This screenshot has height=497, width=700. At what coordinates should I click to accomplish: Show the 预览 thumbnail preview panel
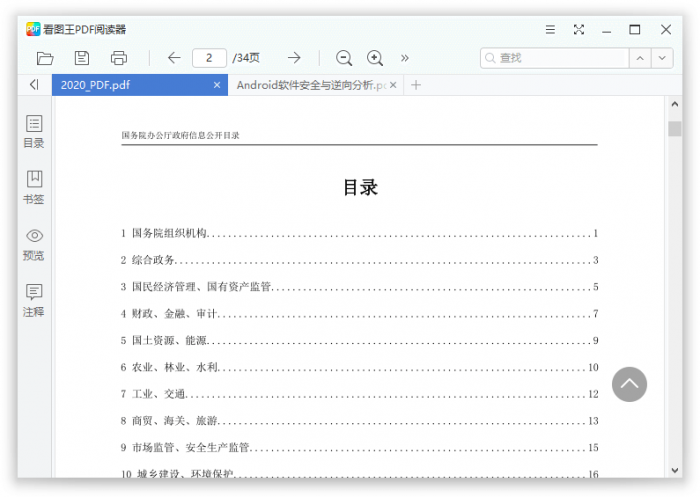[x=34, y=244]
